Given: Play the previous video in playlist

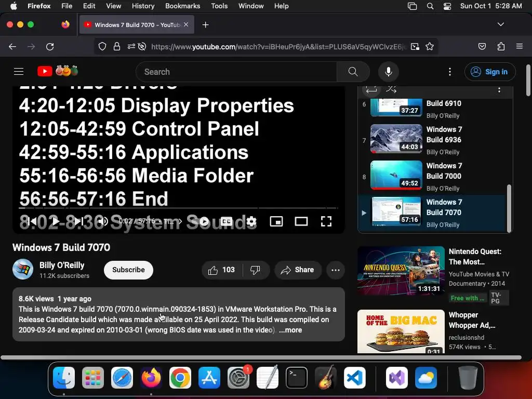Looking at the screenshot, I should click(x=33, y=221).
